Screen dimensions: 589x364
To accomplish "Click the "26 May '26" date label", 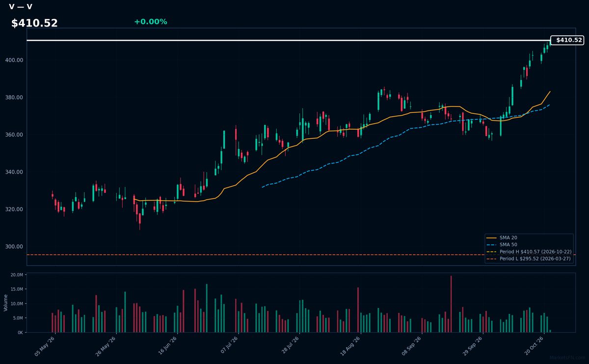I will [x=106, y=346].
